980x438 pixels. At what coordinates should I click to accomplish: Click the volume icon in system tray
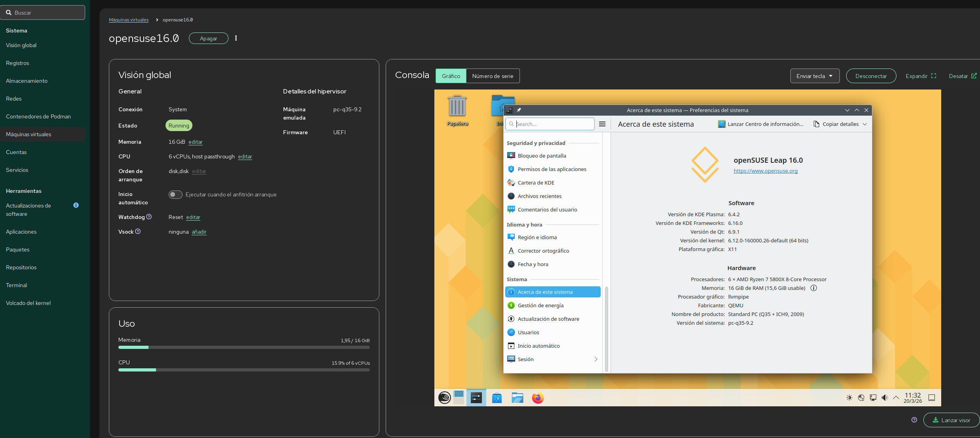click(885, 398)
